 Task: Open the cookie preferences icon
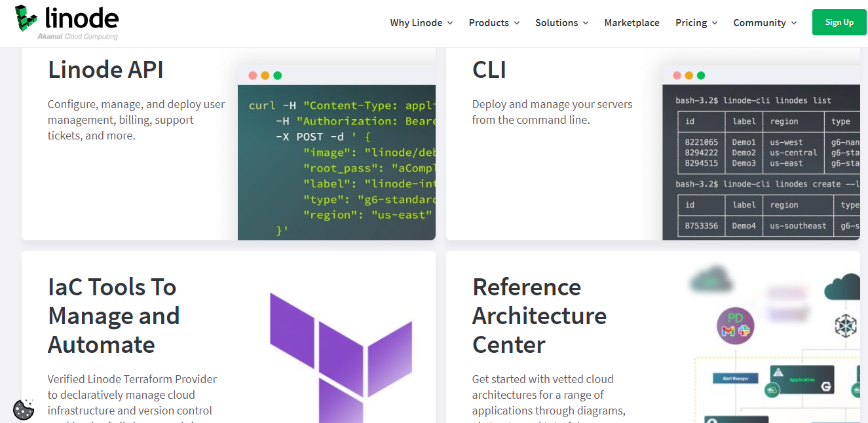point(24,410)
